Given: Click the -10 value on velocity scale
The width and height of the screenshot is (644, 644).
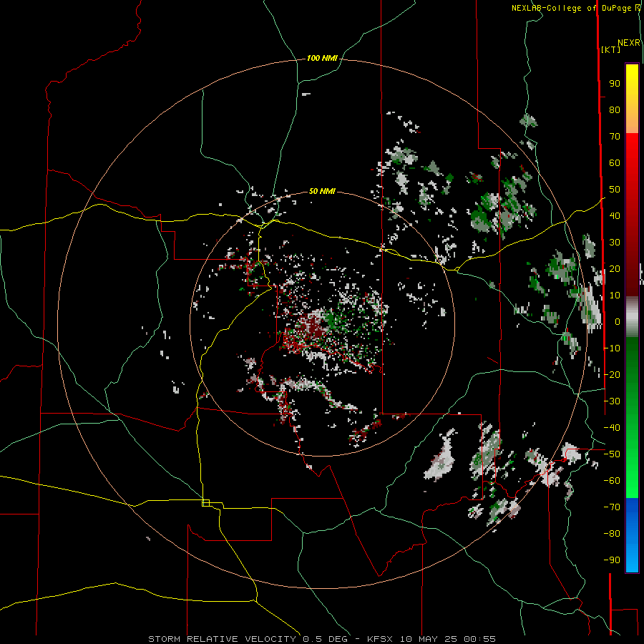Looking at the screenshot, I should click(x=612, y=348).
